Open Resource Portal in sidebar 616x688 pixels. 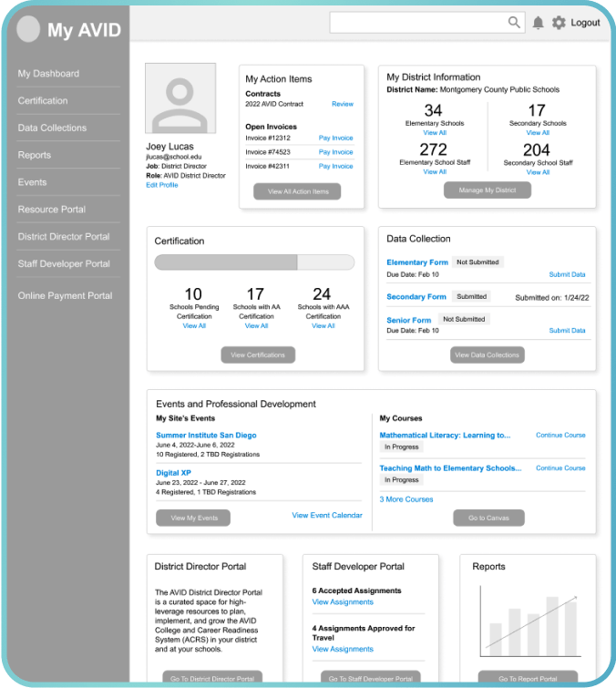click(52, 210)
